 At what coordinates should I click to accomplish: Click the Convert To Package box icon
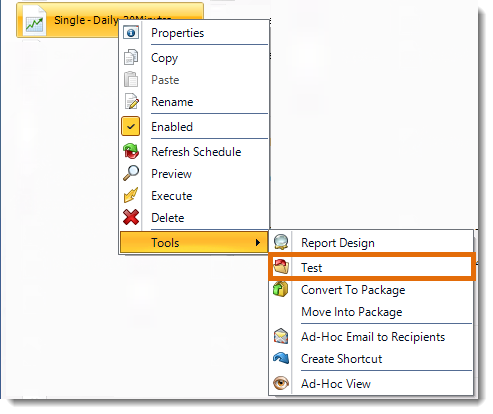click(x=281, y=289)
